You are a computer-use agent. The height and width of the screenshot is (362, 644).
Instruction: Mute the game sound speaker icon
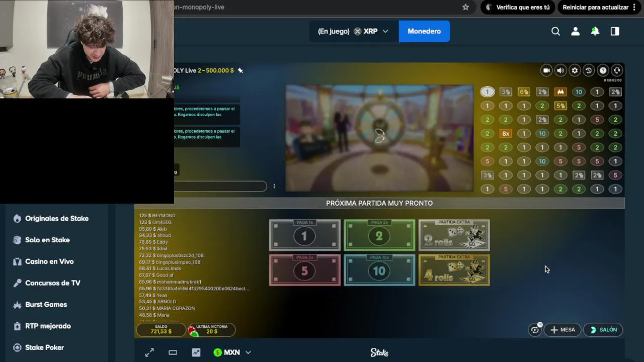(x=560, y=70)
